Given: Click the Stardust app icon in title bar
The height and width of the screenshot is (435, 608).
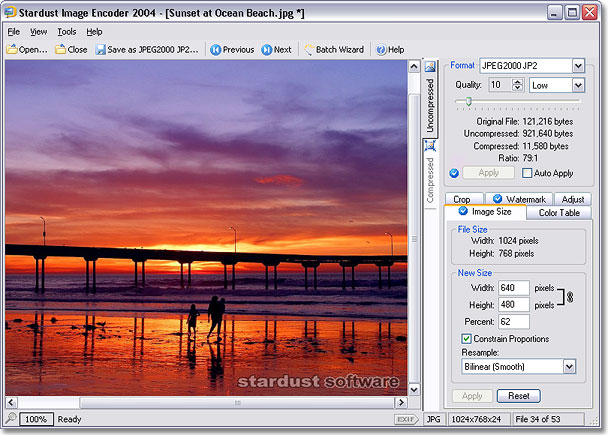Looking at the screenshot, I should point(10,12).
